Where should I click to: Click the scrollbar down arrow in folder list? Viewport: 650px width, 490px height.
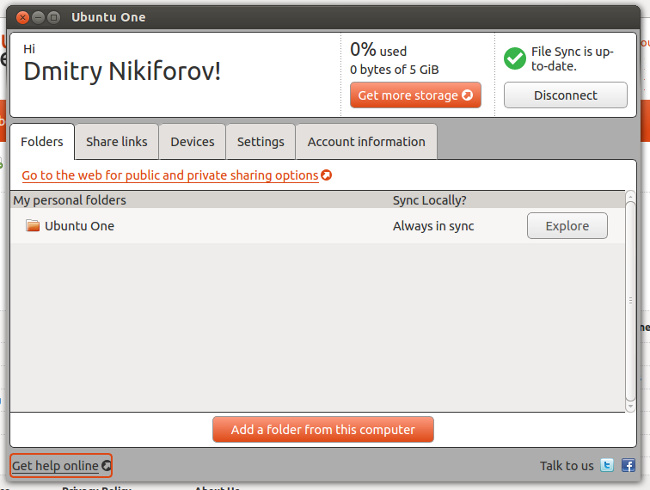[630, 407]
